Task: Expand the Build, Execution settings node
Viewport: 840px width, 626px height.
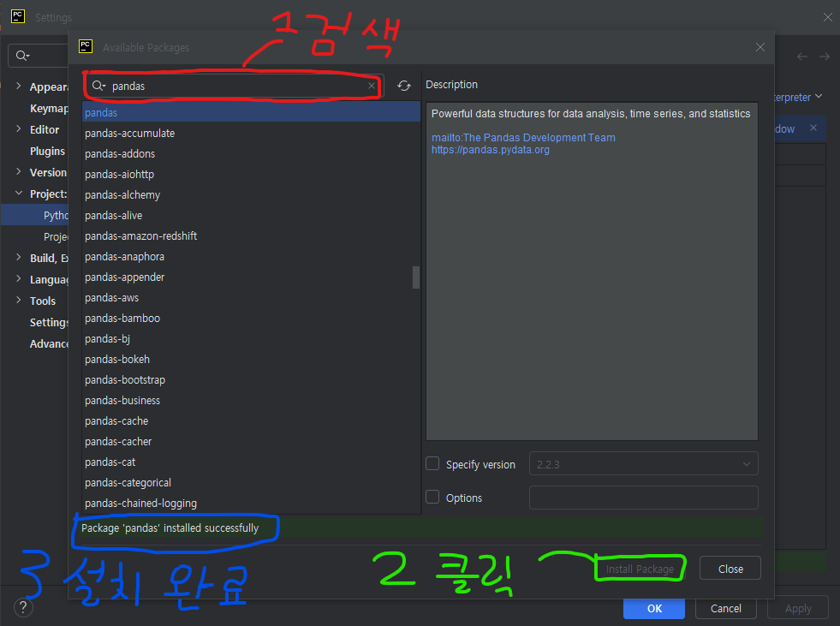Action: point(19,257)
